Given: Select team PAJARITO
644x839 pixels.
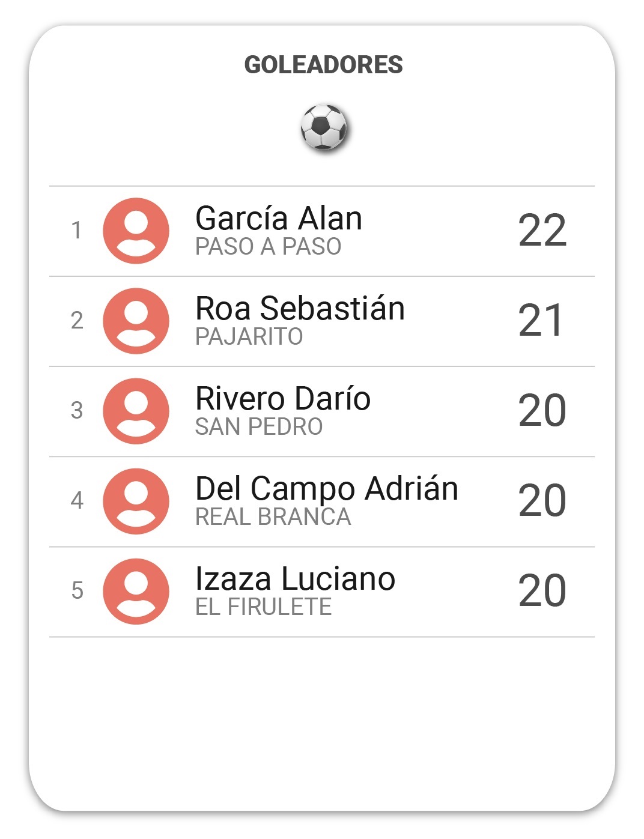Looking at the screenshot, I should tap(249, 336).
